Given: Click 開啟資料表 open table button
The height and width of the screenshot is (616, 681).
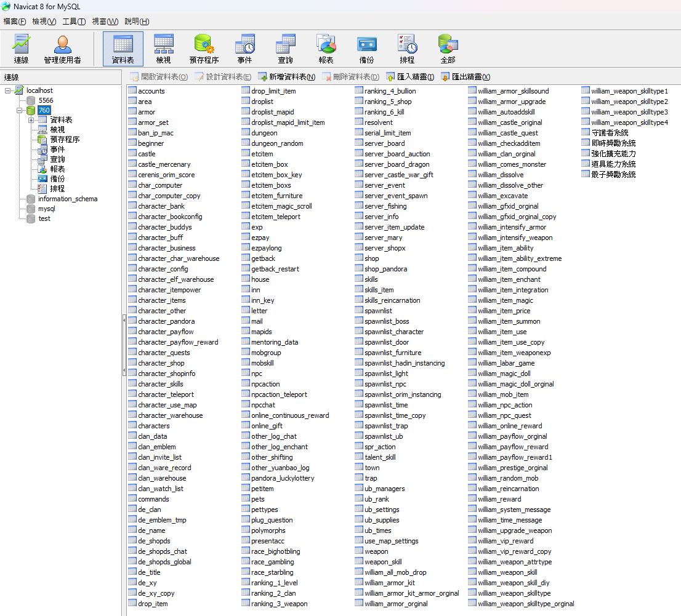Looking at the screenshot, I should pos(159,77).
